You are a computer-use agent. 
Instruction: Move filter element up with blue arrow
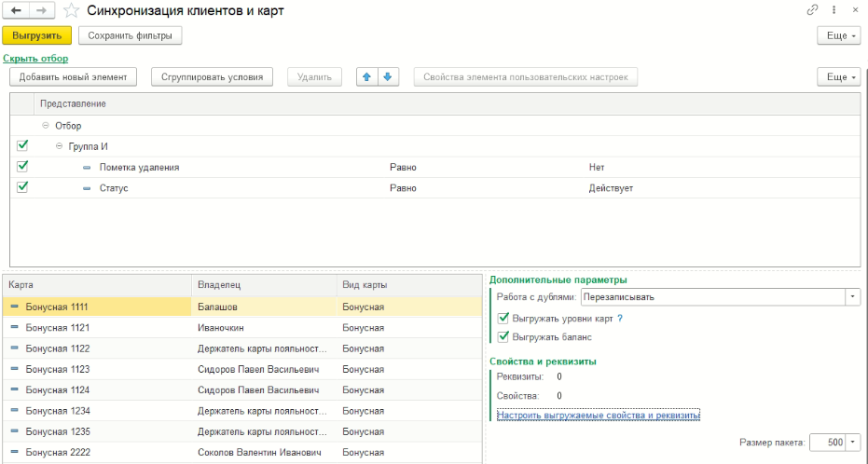tap(368, 77)
